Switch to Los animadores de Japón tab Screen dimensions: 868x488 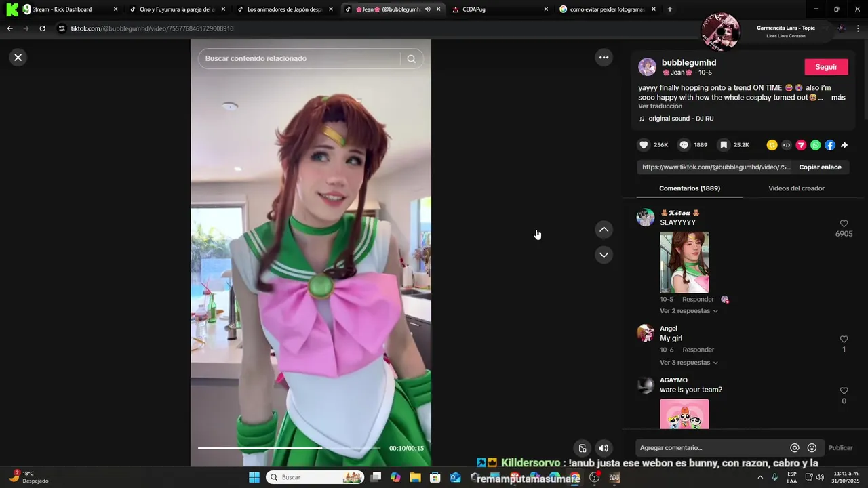point(284,9)
